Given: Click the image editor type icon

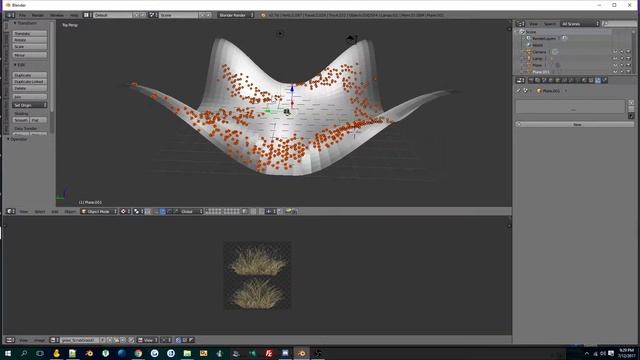Looking at the screenshot, I should (11, 340).
